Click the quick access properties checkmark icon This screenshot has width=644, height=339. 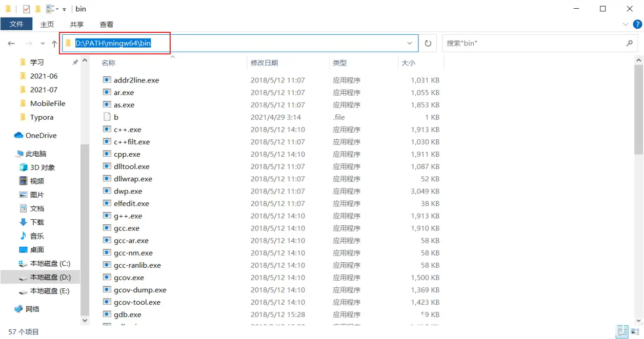[x=26, y=9]
